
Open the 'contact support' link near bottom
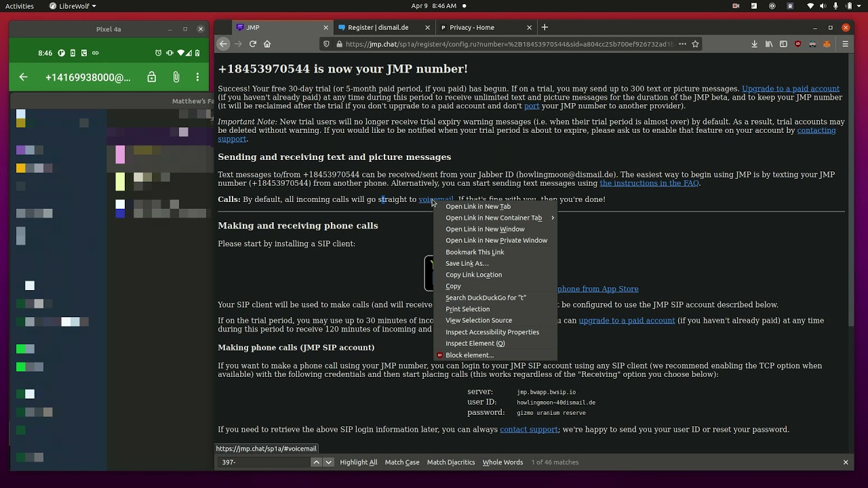coord(528,429)
